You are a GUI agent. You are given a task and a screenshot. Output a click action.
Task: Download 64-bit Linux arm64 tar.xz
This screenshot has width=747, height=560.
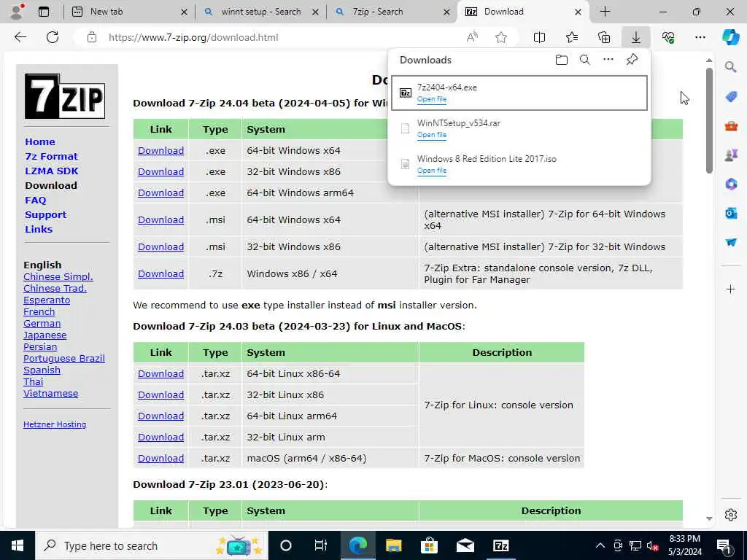tap(160, 416)
